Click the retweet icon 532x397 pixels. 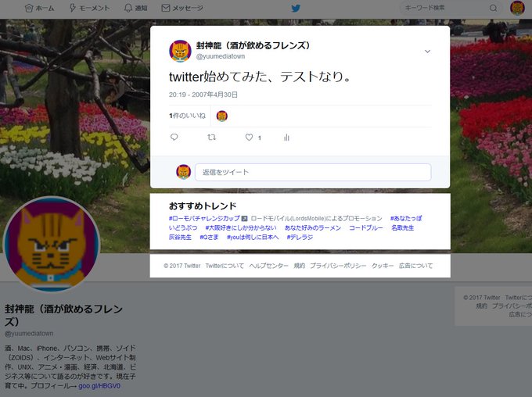(211, 138)
